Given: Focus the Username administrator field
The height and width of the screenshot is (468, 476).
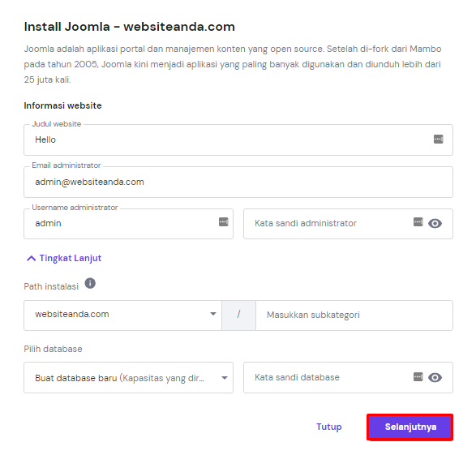Looking at the screenshot, I should point(128,224).
